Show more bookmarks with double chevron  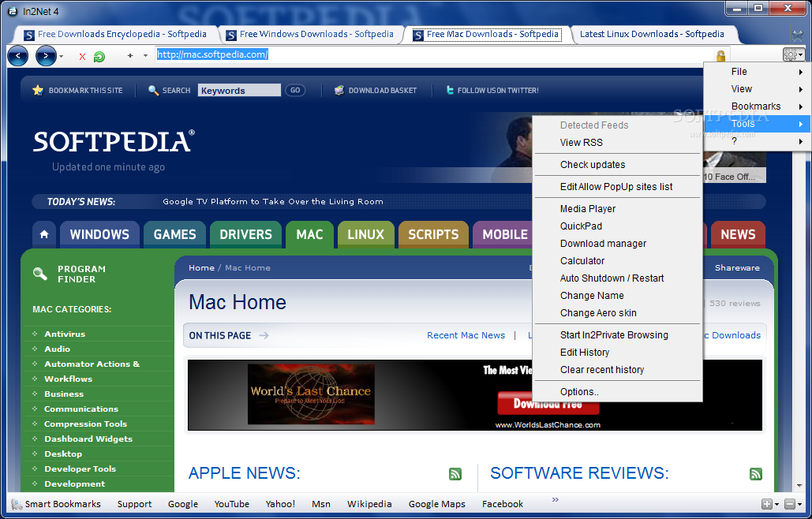556,499
